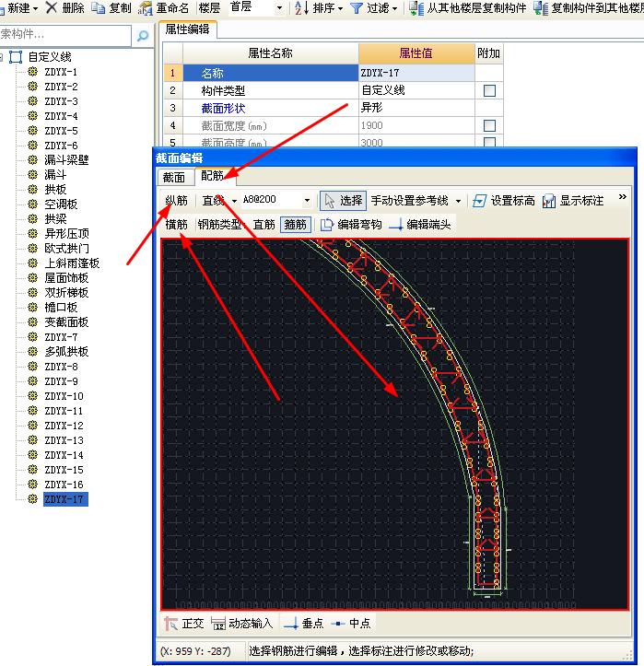Open the floor (首层) dropdown

279,8
